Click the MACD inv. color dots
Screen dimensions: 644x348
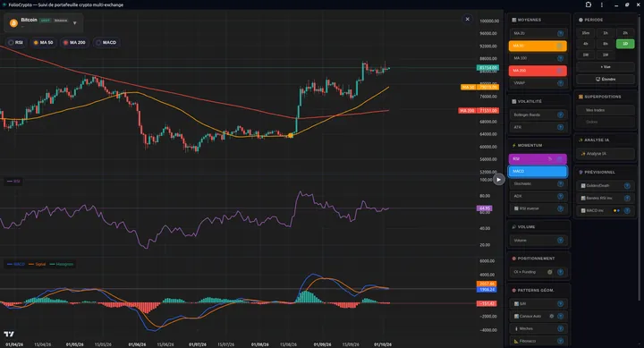tap(616, 210)
